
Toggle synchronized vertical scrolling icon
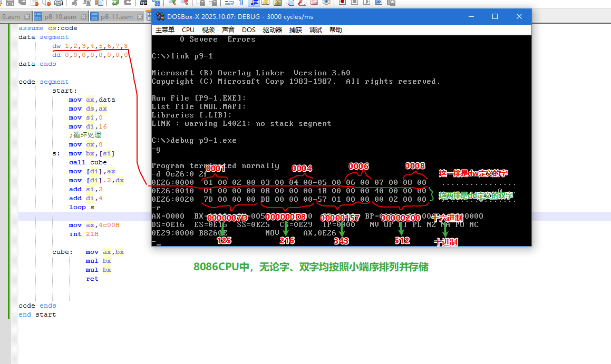click(200, 2)
